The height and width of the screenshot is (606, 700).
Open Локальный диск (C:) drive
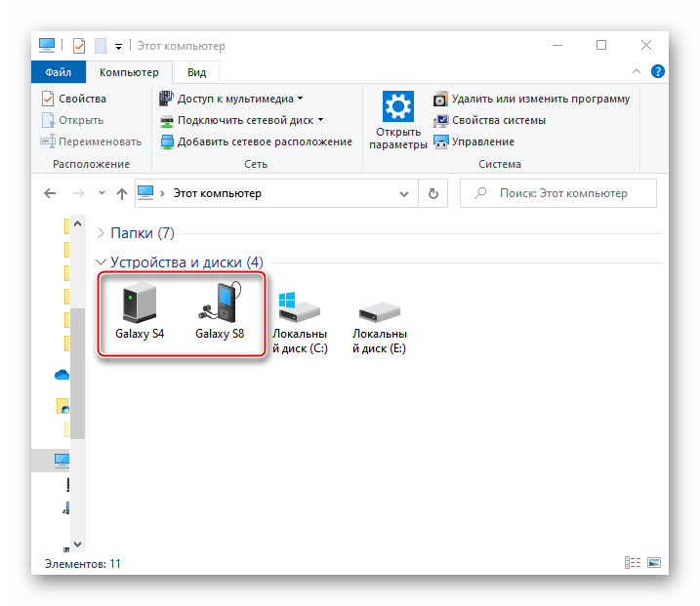point(299,320)
